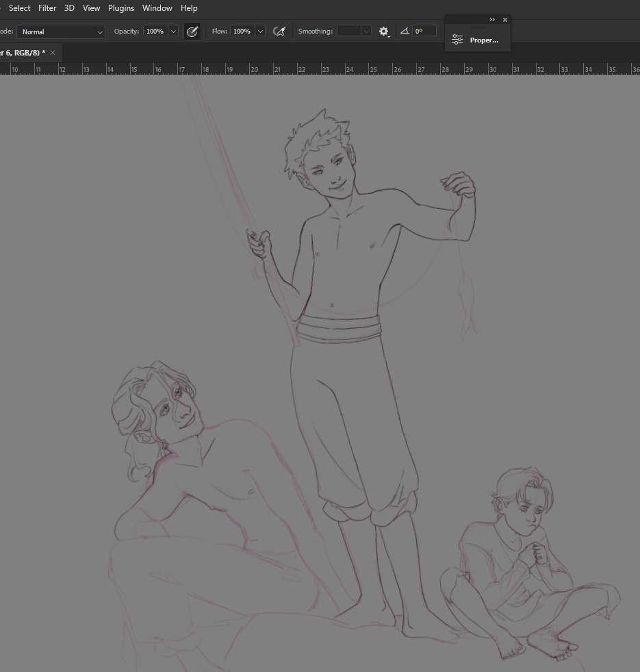Open smoothing options gear icon

(383, 32)
